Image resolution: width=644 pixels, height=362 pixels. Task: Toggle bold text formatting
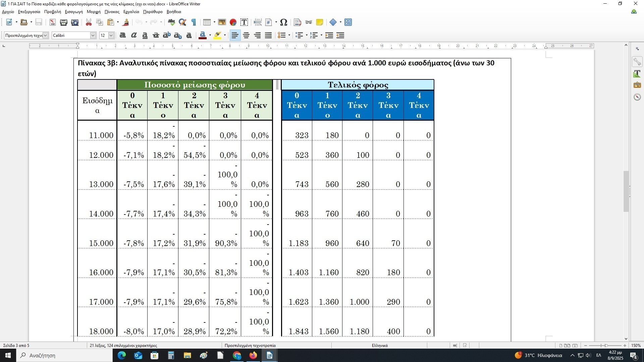pos(123,36)
